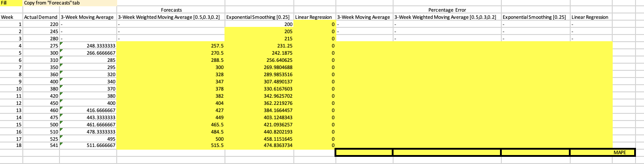644x164 pixels.
Task: Select the yellow "Fill" legend cell
Action: (11, 3)
